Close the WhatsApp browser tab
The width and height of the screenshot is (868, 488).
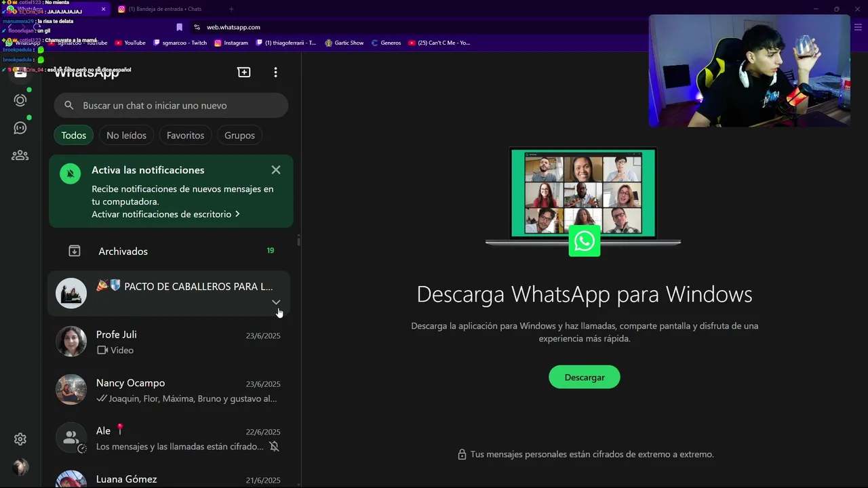(104, 9)
